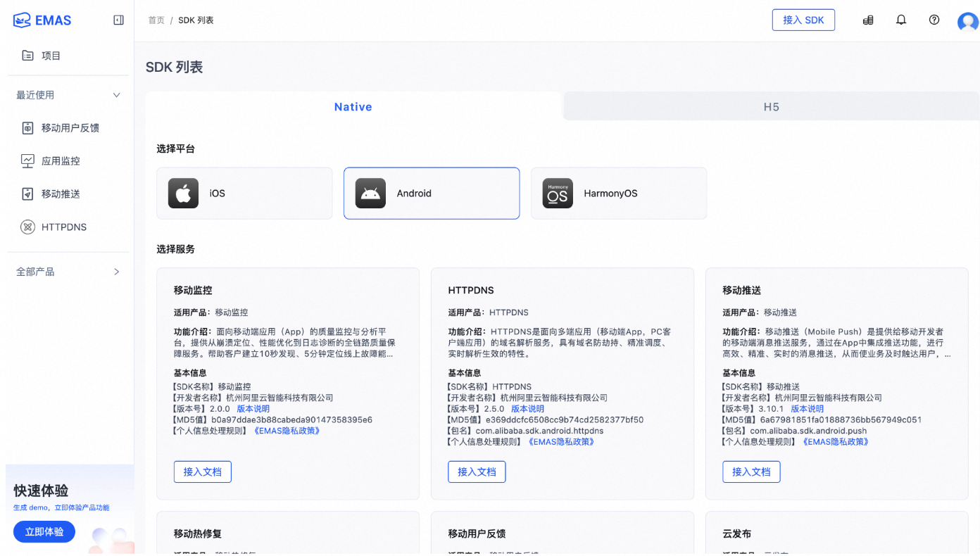Select the HarmonyOS platform card

click(619, 194)
